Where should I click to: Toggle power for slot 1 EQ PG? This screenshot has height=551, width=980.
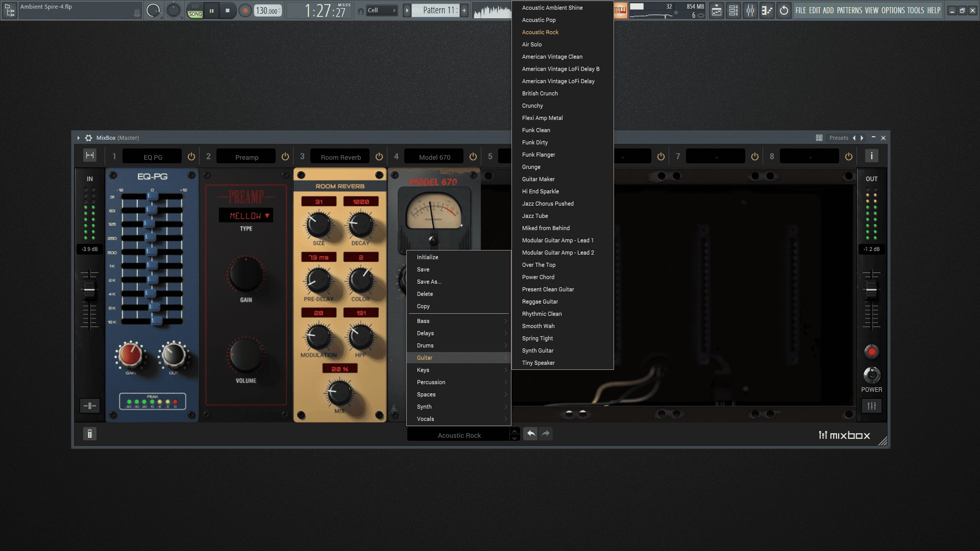point(191,157)
